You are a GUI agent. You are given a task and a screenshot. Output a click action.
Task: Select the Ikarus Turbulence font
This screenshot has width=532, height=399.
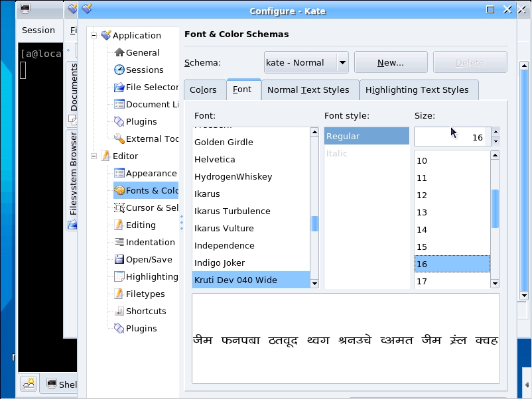click(x=251, y=211)
